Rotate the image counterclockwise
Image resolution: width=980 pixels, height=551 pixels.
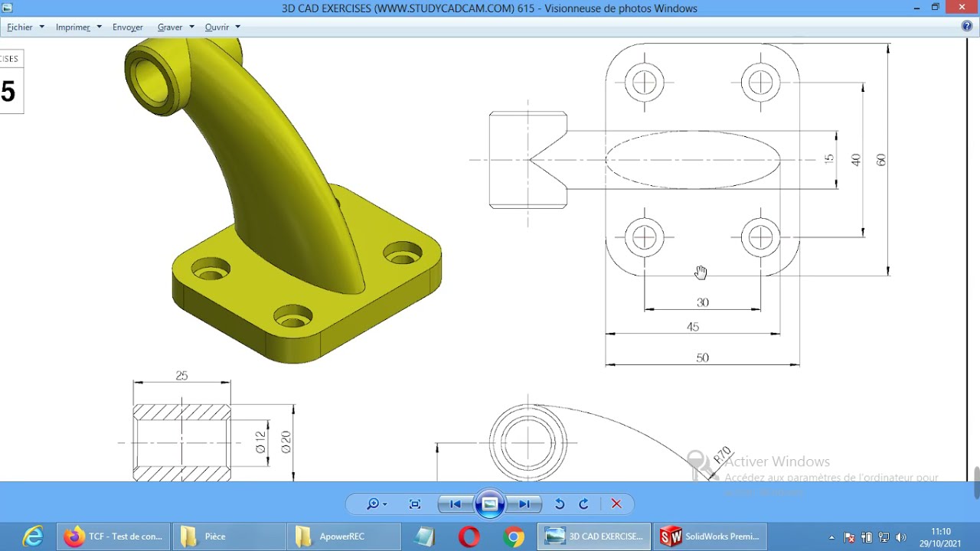pyautogui.click(x=560, y=504)
